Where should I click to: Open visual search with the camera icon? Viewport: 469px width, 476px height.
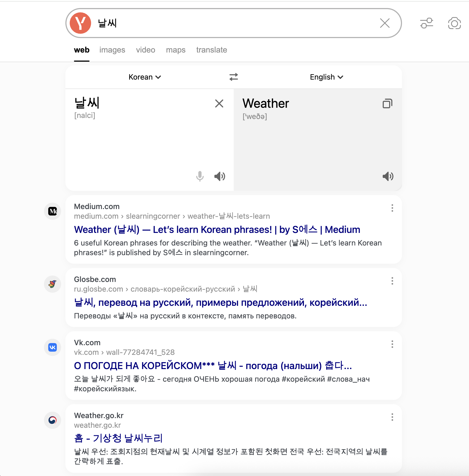[x=454, y=24]
